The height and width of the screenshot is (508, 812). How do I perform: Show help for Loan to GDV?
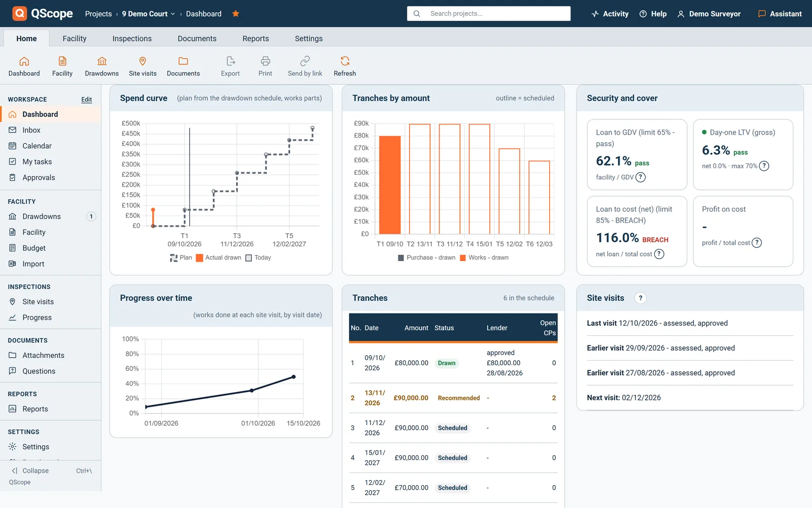pos(641,177)
